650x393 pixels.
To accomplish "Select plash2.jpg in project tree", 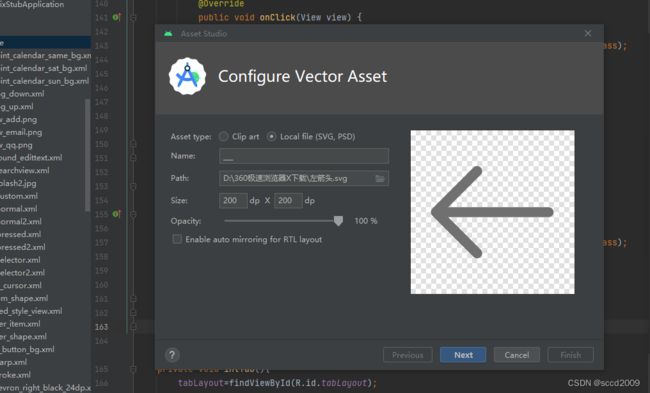I will point(18,183).
